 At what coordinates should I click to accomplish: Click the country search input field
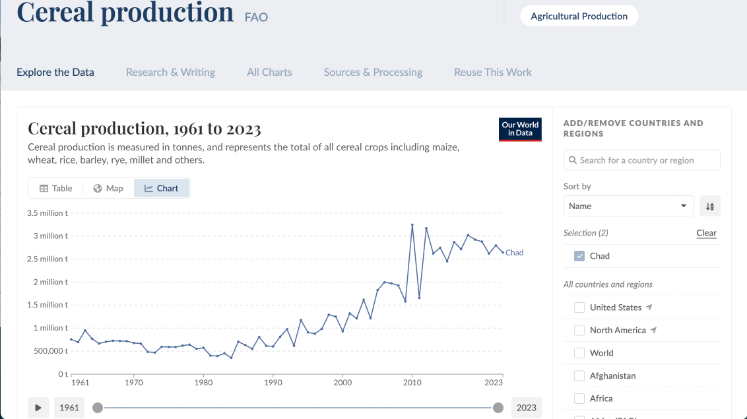click(642, 160)
